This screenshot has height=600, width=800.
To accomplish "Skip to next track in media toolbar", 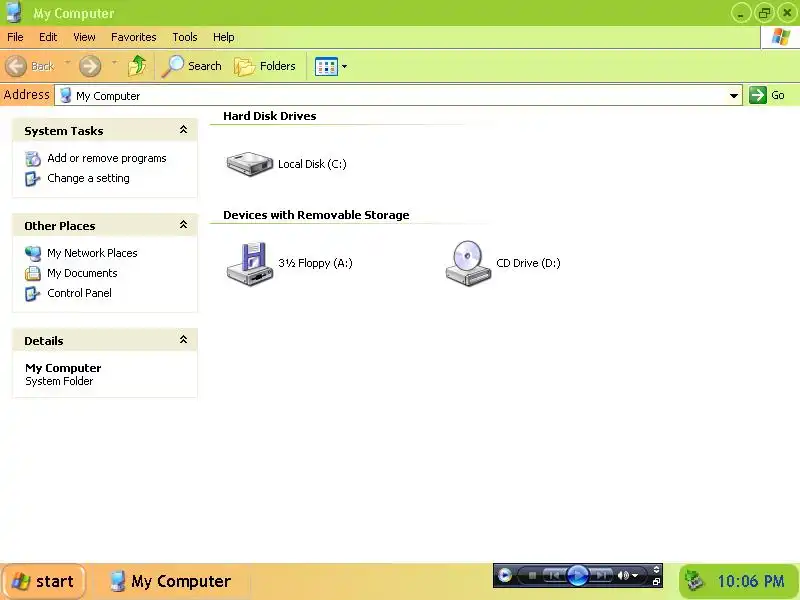I will [x=601, y=576].
